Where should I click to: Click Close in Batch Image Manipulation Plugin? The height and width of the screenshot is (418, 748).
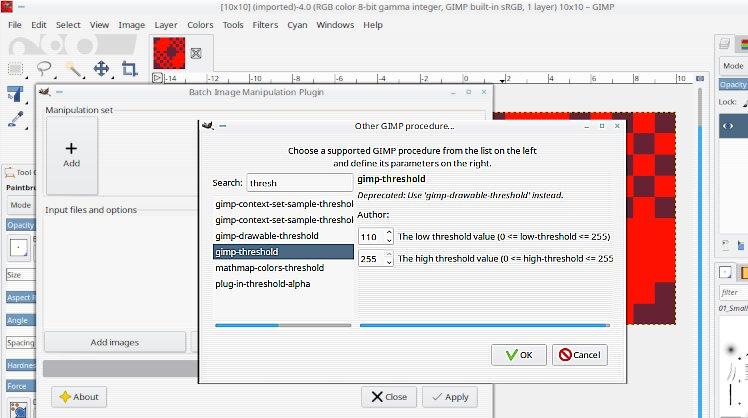click(x=389, y=397)
